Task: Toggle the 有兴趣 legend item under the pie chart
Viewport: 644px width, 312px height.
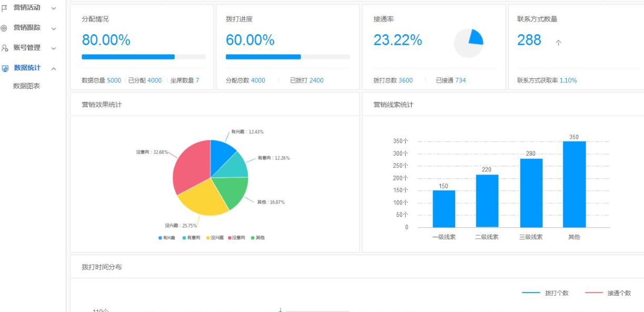Action: [167, 238]
